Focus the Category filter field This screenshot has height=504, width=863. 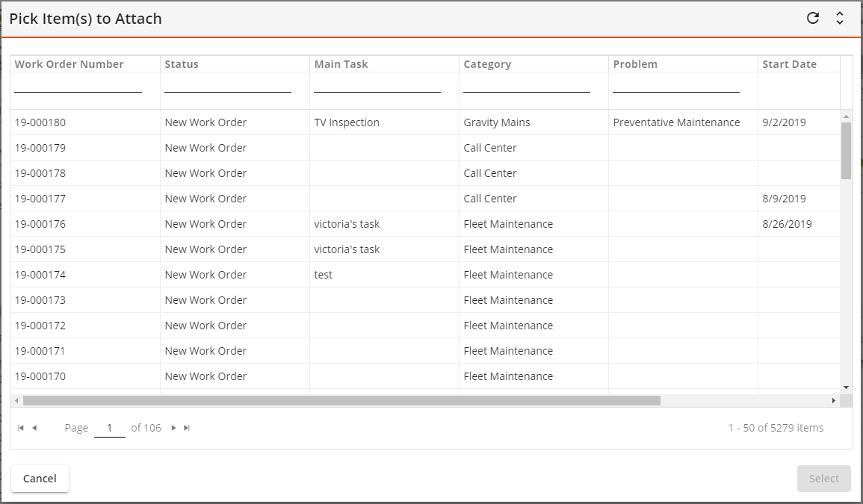coord(526,84)
